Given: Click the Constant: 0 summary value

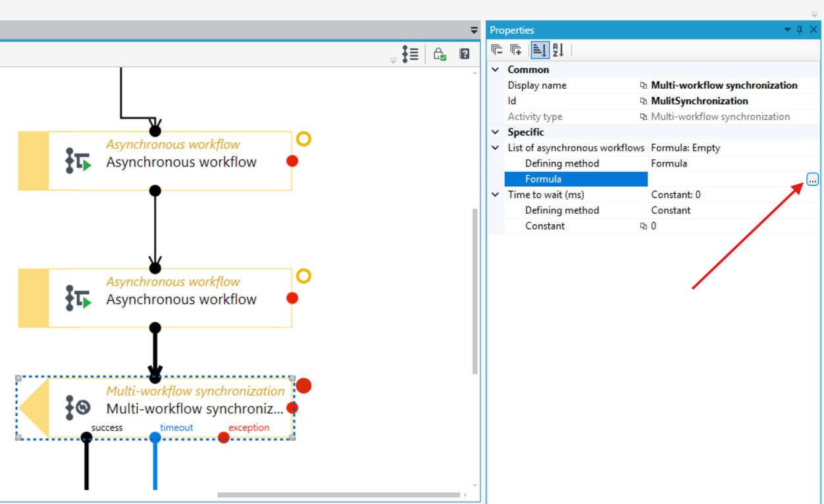Looking at the screenshot, I should [x=676, y=195].
